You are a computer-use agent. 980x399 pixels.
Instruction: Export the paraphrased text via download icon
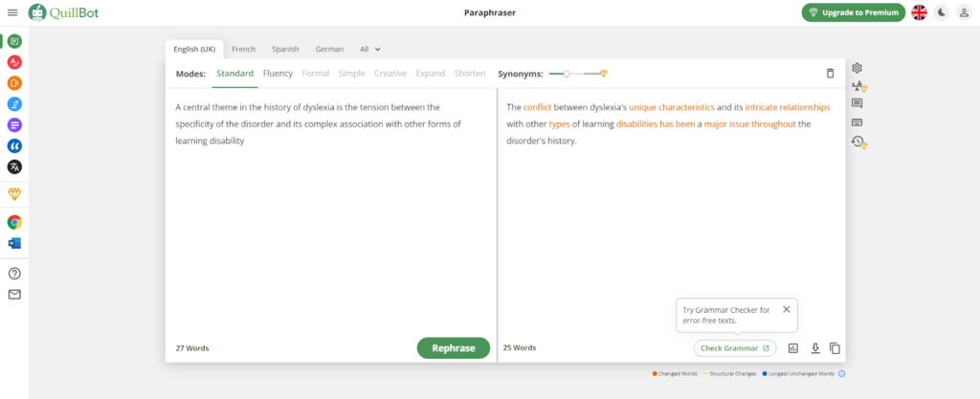coord(815,348)
